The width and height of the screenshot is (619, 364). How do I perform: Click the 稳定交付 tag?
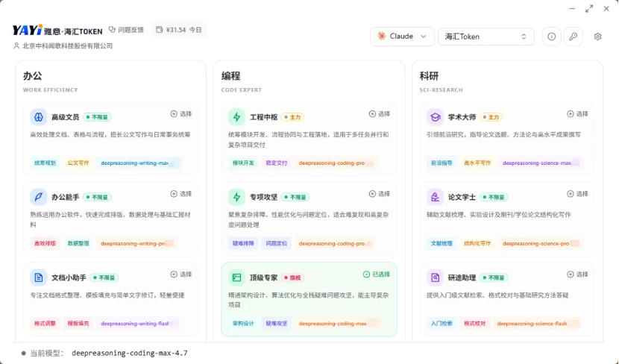point(277,163)
